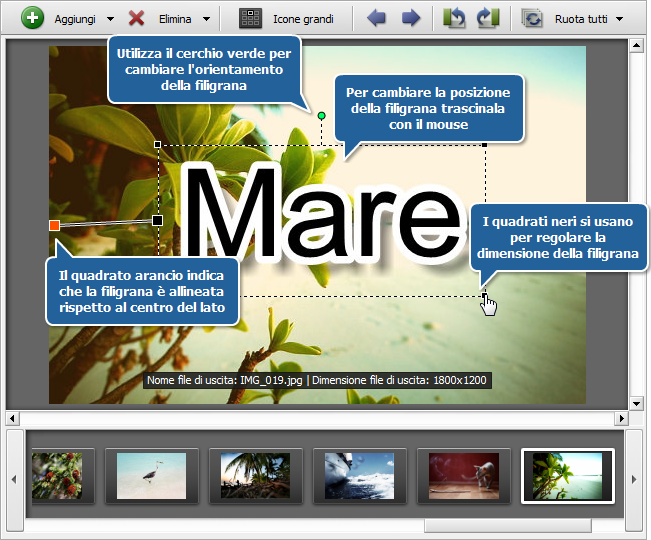The image size is (651, 540).
Task: Click the green rotation circle handle
Action: (x=321, y=116)
